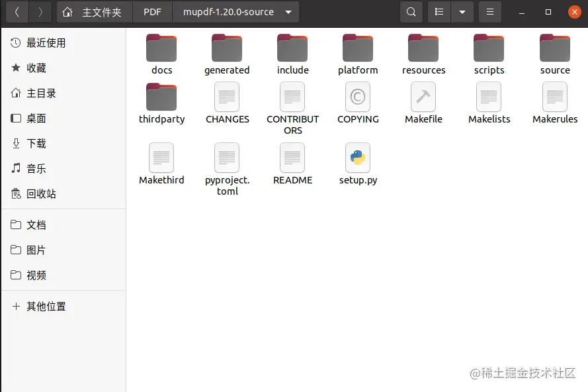The image size is (588, 392).
Task: Select the source folder icon
Action: [x=555, y=48]
